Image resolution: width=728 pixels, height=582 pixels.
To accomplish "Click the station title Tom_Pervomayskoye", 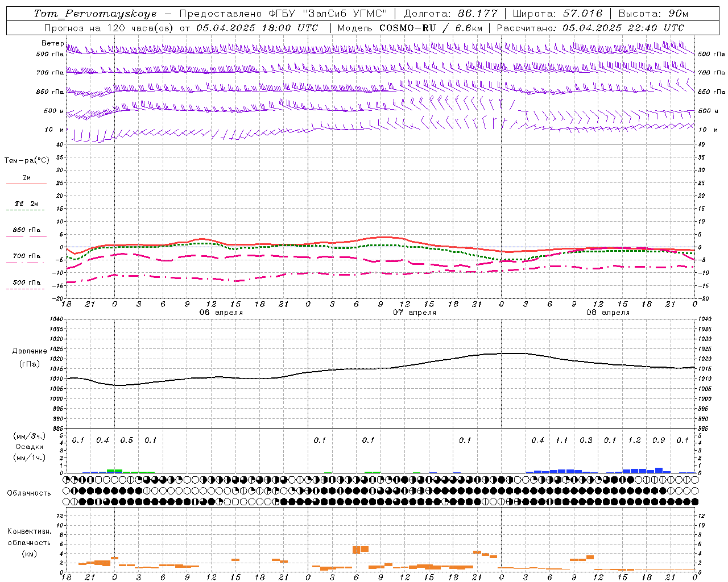I will pos(95,14).
